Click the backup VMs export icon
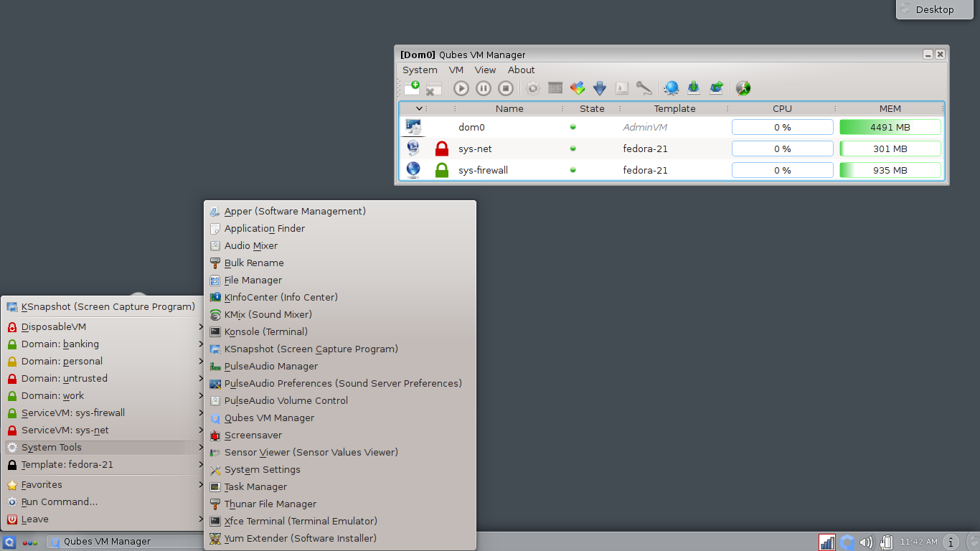 (x=716, y=88)
